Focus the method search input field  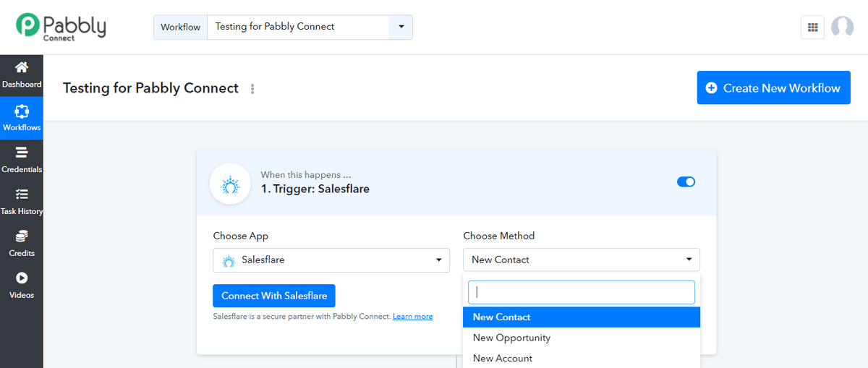click(582, 292)
